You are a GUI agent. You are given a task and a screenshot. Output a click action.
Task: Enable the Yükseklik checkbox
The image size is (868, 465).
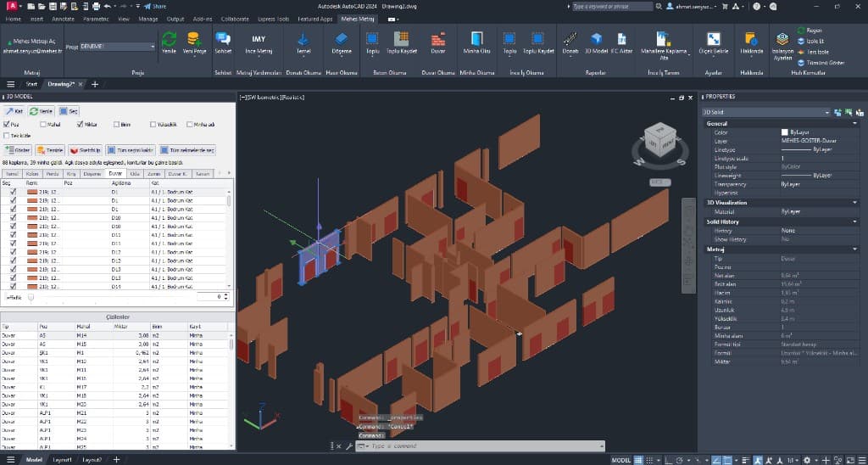(x=153, y=124)
